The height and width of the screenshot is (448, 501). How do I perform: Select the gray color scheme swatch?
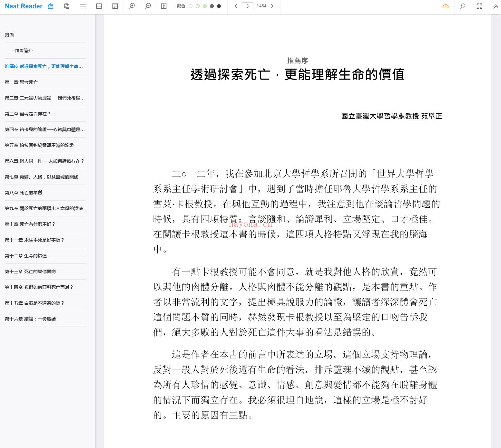point(212,6)
